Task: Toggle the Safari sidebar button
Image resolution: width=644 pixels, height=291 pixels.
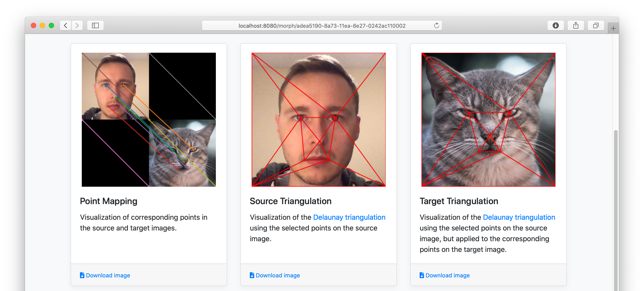Action: tap(95, 25)
